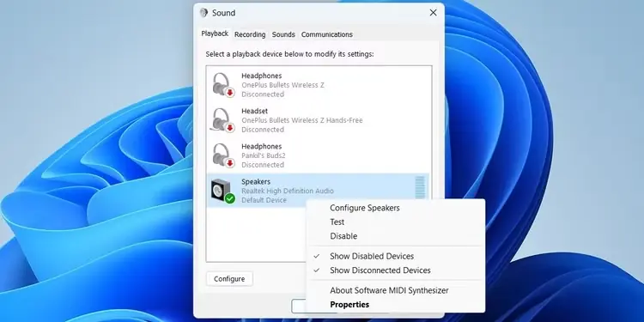The image size is (644, 322).
Task: Click the Pankil's Buds2 headphones icon
Action: pos(223,155)
